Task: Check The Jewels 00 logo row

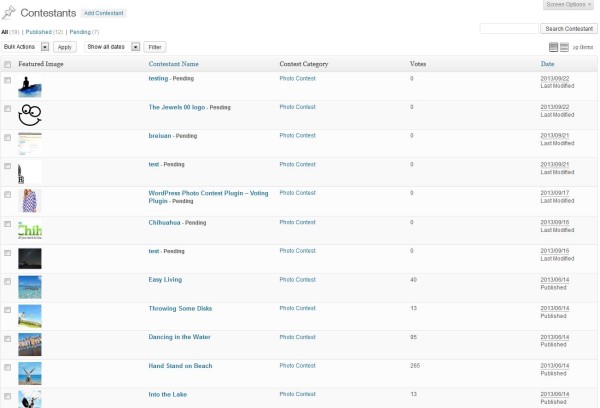Action: (8, 109)
